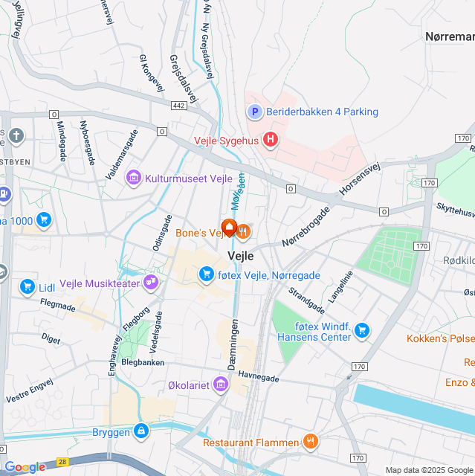Select the red home location pin
Viewport: 475px width, 476px height.
229,228
